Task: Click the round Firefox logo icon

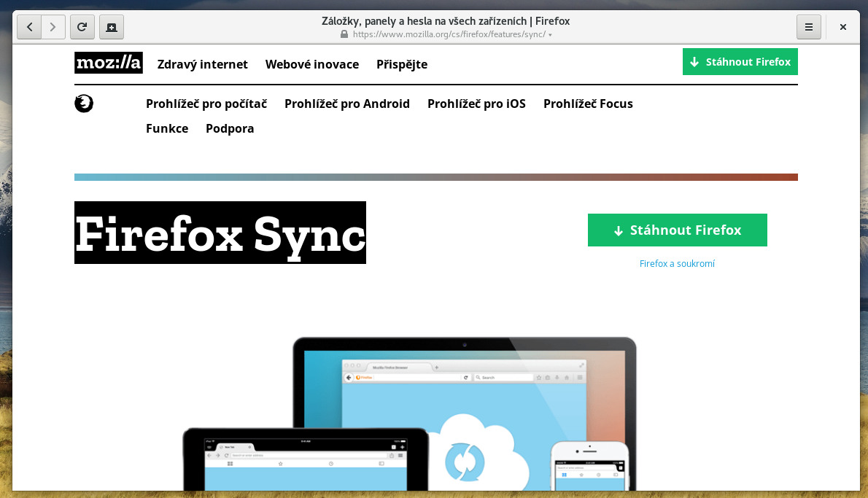Action: click(x=84, y=104)
